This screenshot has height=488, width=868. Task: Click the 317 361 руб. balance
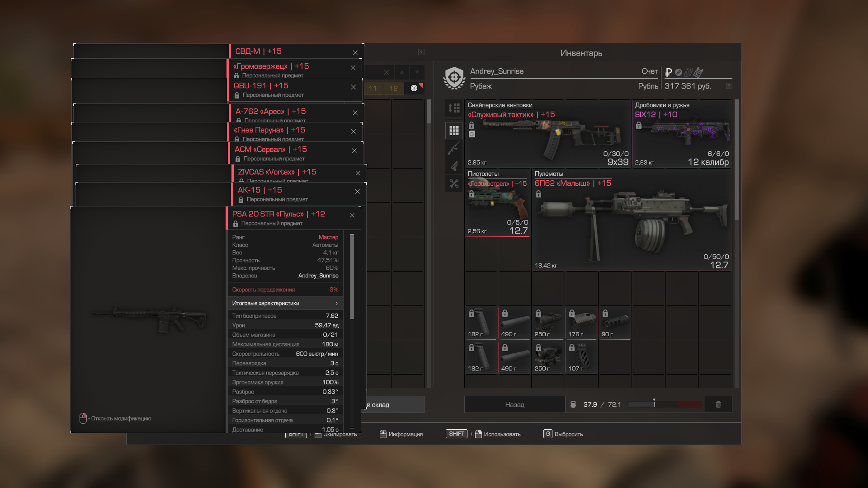688,86
